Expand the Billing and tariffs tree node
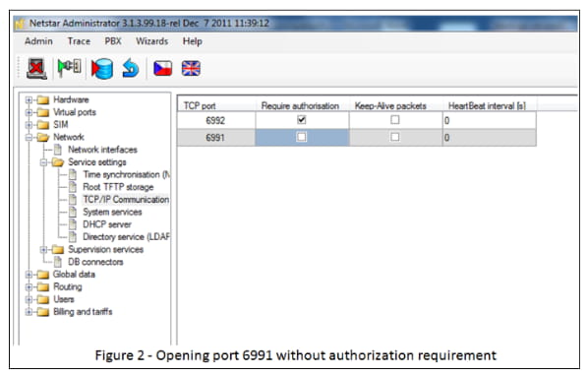The height and width of the screenshot is (376, 588). 29,312
